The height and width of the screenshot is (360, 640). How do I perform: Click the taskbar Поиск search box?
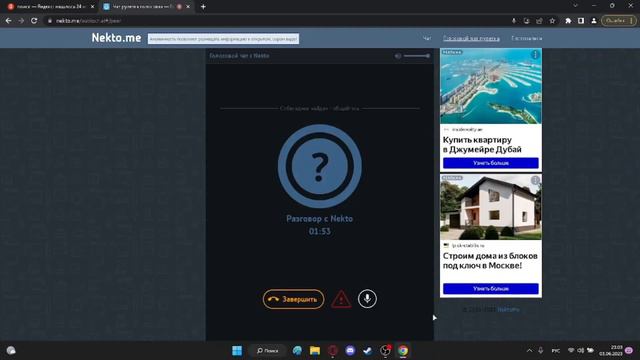[x=268, y=351]
